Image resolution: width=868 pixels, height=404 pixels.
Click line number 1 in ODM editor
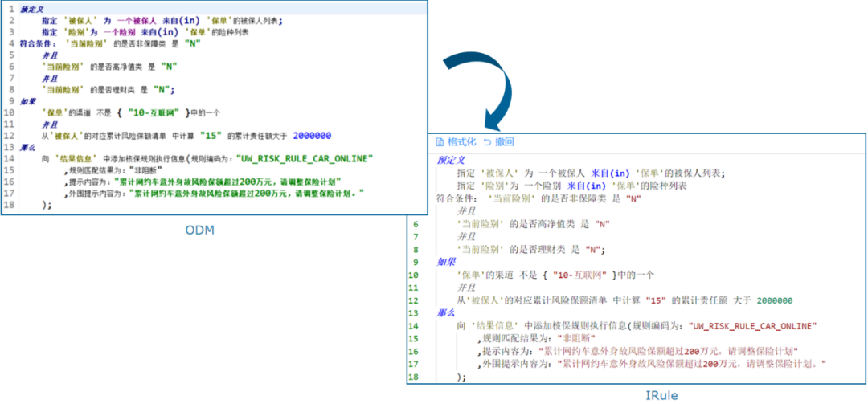10,8
